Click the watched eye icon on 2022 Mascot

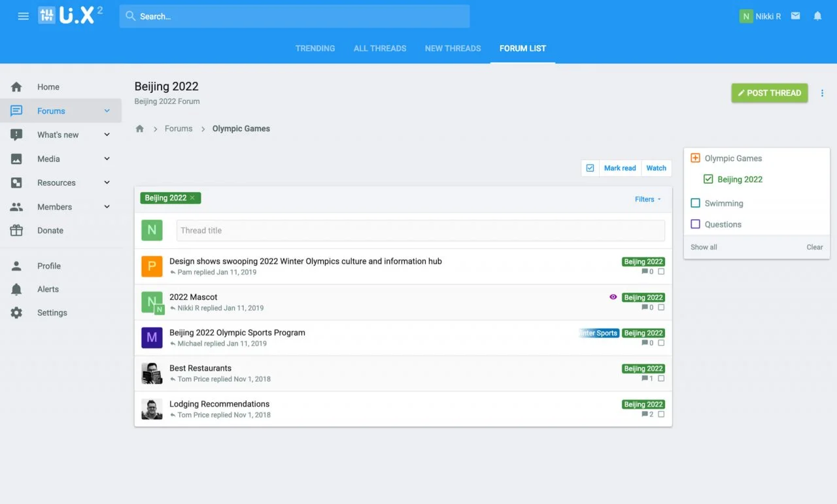pyautogui.click(x=613, y=297)
